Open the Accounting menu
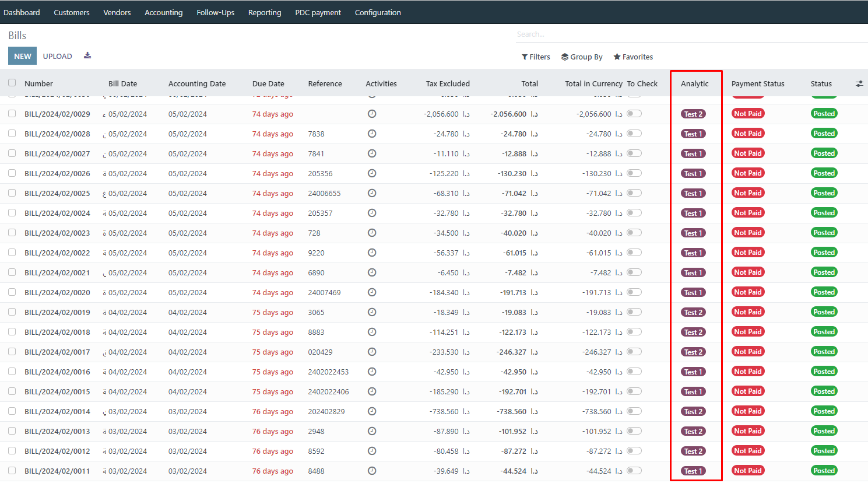The height and width of the screenshot is (483, 868). (x=164, y=12)
